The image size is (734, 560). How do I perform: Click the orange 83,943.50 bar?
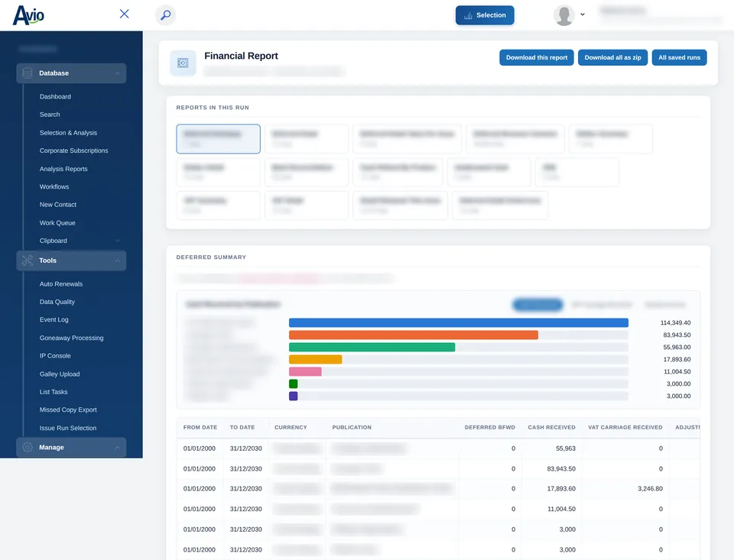coord(414,335)
